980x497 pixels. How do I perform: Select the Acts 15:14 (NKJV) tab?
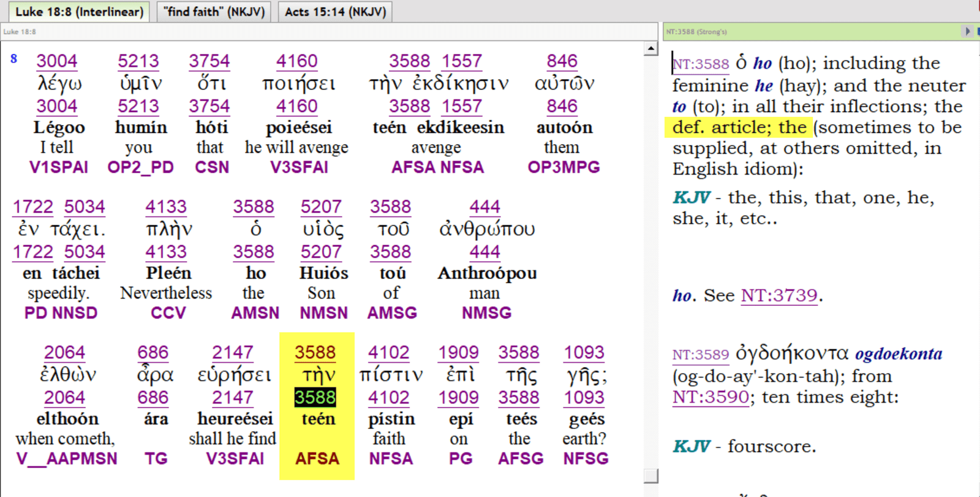(335, 12)
